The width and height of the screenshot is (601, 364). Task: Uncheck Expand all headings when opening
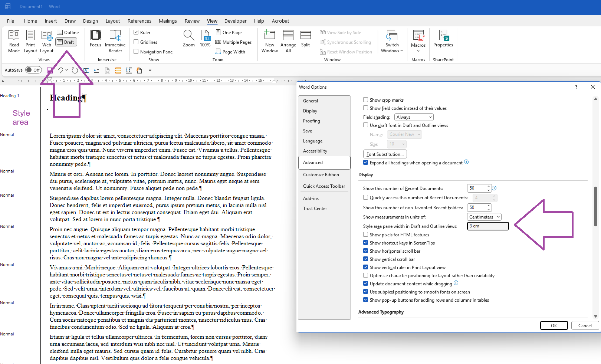pyautogui.click(x=366, y=163)
